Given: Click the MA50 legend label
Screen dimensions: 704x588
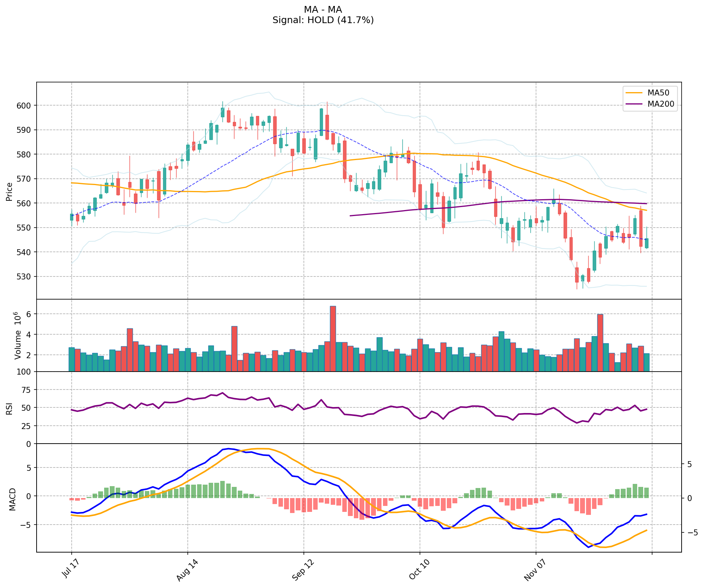Looking at the screenshot, I should [661, 93].
